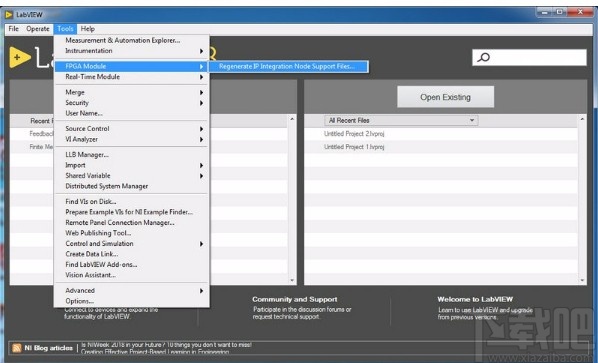Expand the Import submenu

[x=132, y=165]
